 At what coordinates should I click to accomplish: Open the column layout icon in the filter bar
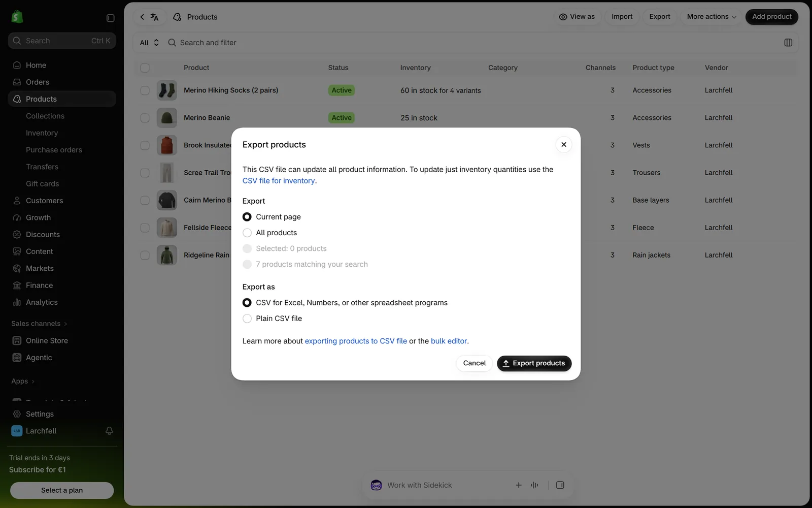(788, 43)
